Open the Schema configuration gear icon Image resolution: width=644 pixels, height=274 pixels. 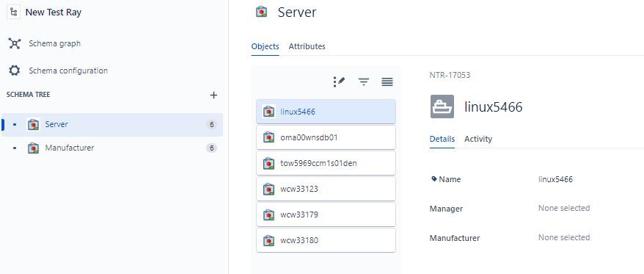(15, 71)
